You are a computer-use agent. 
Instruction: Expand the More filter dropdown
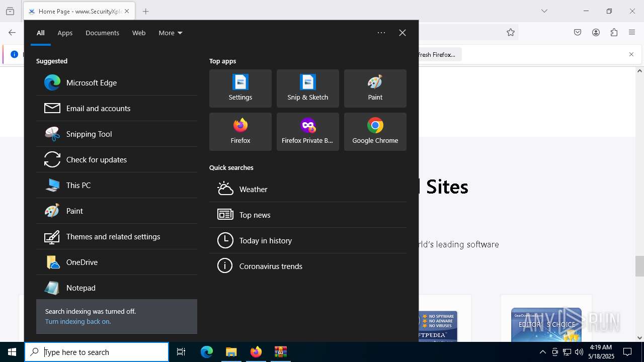tap(171, 33)
